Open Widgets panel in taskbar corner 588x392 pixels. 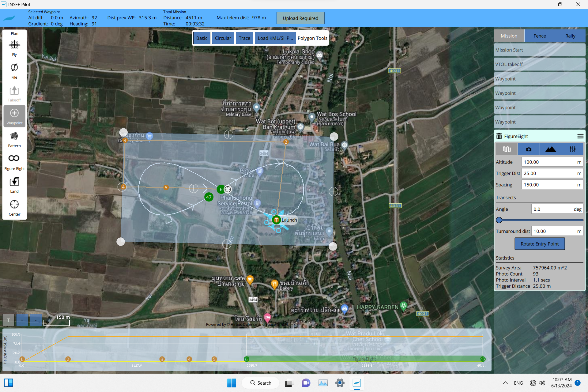pyautogui.click(x=9, y=383)
